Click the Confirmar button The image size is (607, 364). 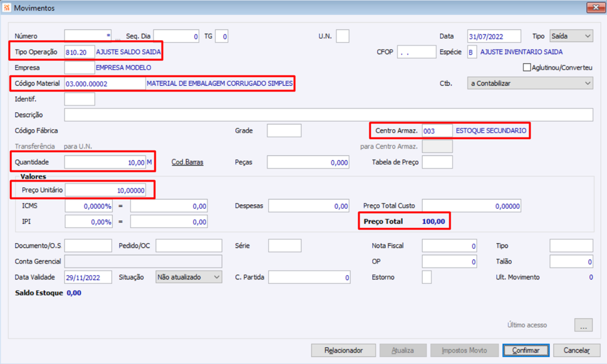[526, 350]
